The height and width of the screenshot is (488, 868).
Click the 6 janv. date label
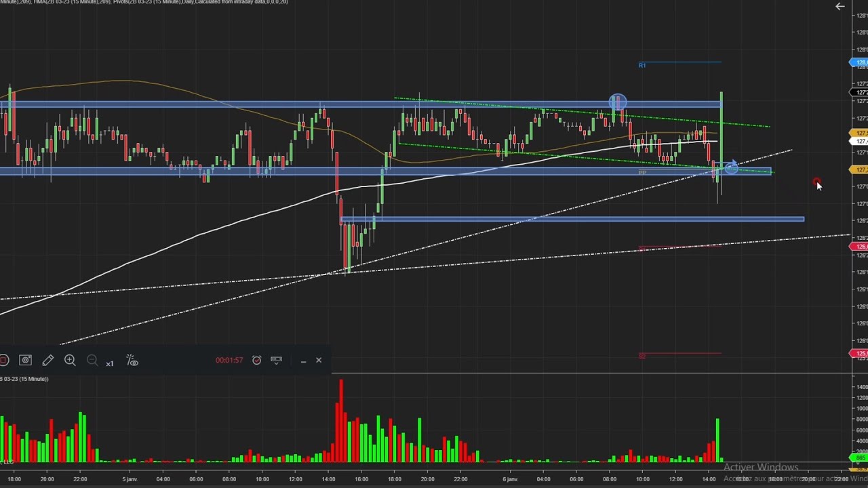510,479
